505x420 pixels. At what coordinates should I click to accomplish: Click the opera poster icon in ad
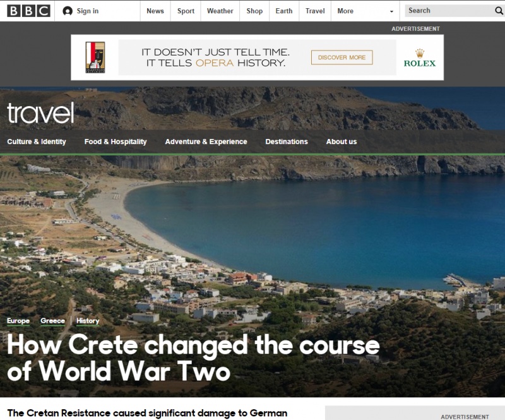[x=95, y=57]
